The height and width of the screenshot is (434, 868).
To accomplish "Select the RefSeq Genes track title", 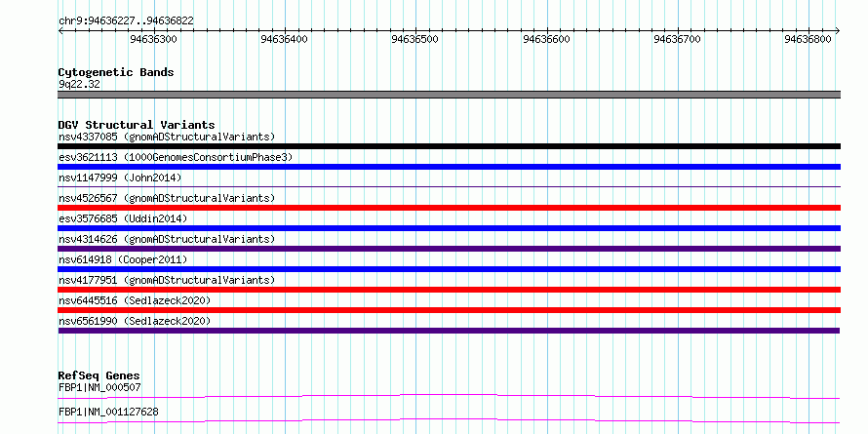I will pyautogui.click(x=99, y=375).
